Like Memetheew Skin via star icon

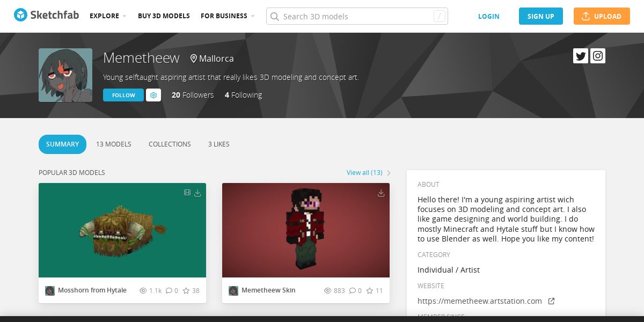(370, 290)
